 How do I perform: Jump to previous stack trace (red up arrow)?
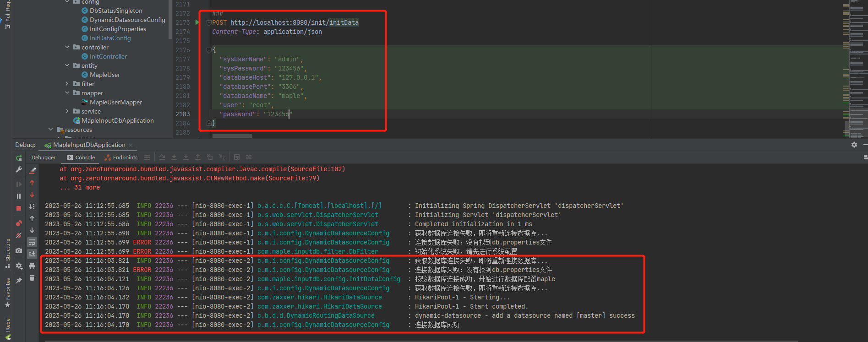(32, 183)
